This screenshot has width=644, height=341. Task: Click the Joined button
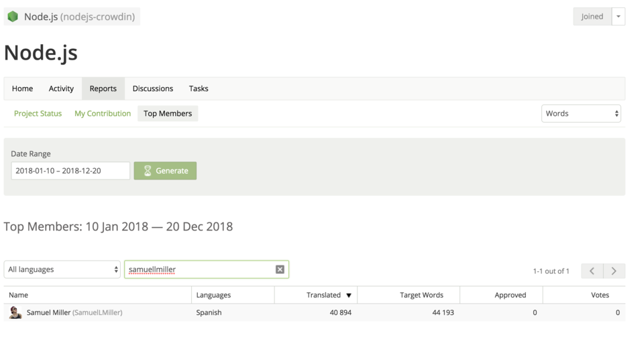(x=592, y=17)
